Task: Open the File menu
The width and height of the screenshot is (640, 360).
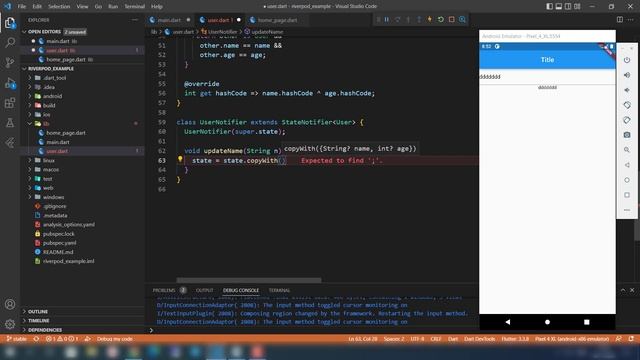Action: pyautogui.click(x=22, y=6)
